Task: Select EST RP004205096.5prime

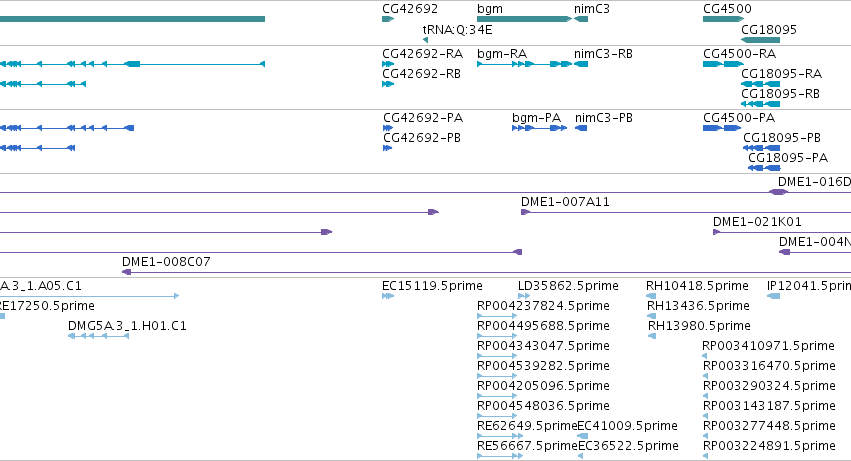Action: 543,386
